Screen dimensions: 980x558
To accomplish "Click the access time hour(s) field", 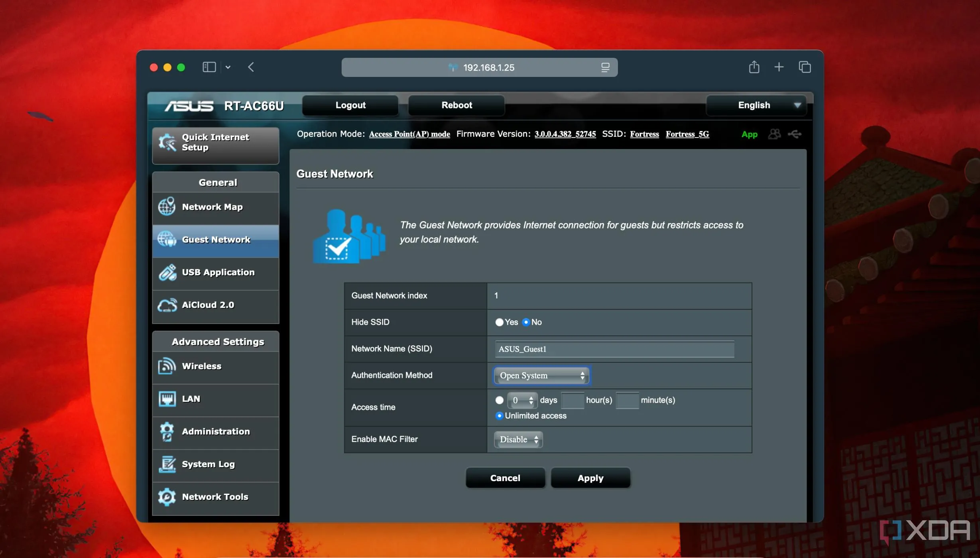I will click(x=572, y=400).
